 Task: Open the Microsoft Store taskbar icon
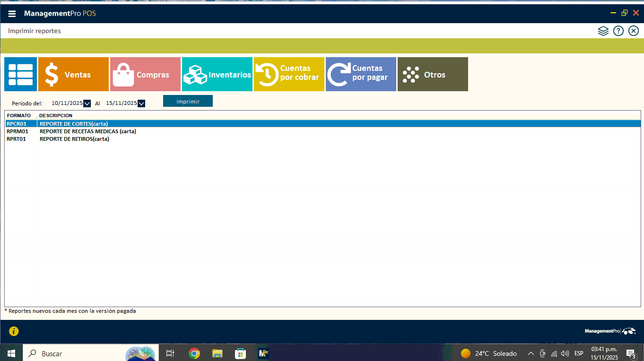[240, 353]
